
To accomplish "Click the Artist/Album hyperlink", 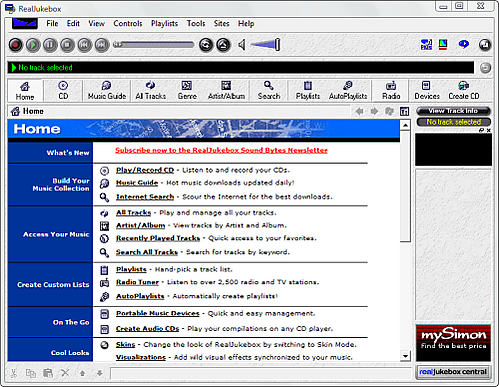I will tap(140, 225).
